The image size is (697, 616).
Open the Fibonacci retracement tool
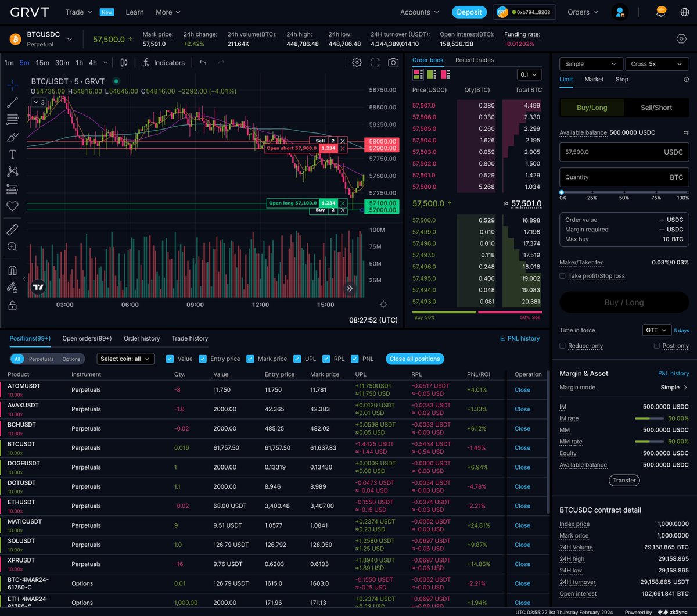tap(12, 120)
